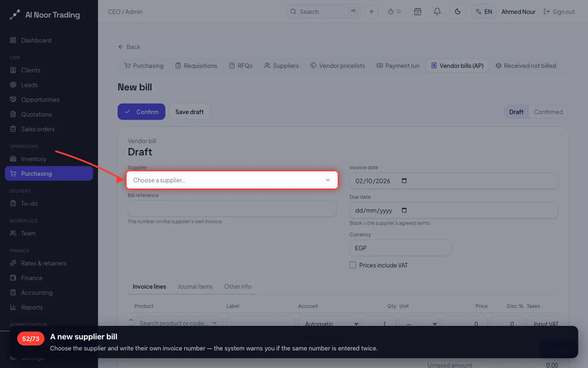The width and height of the screenshot is (588, 368).
Task: Open the Vendor pricelists tab
Action: [x=338, y=66]
